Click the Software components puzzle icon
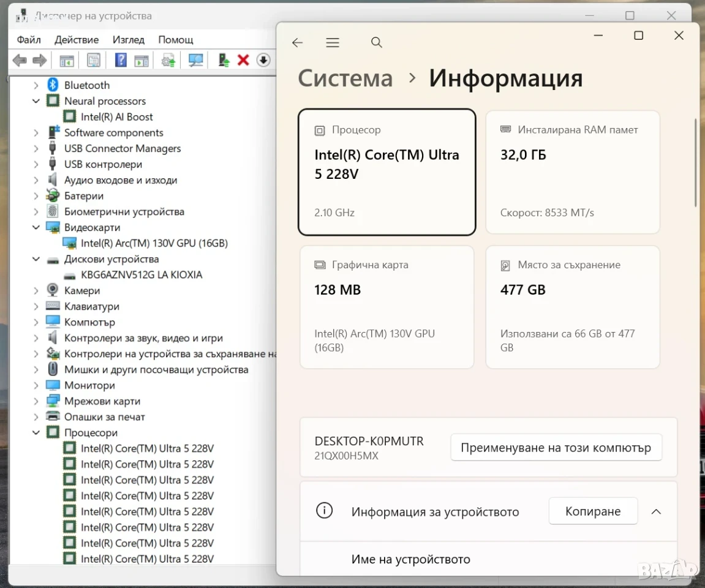Screen dimensions: 705x588 point(53,132)
